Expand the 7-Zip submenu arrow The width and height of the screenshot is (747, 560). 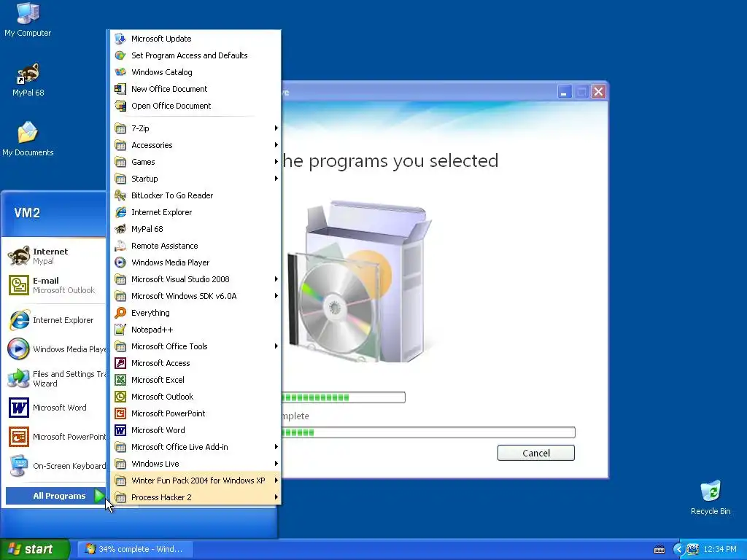pos(276,128)
